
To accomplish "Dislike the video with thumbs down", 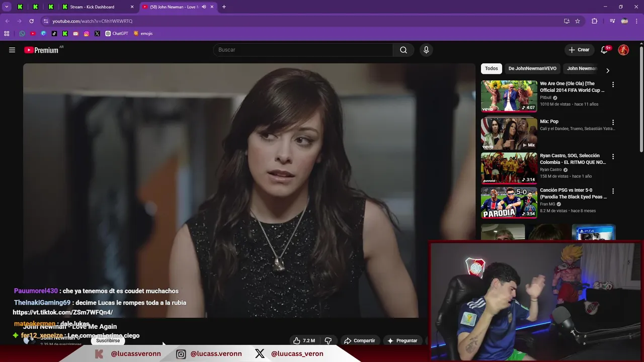I will click(328, 340).
